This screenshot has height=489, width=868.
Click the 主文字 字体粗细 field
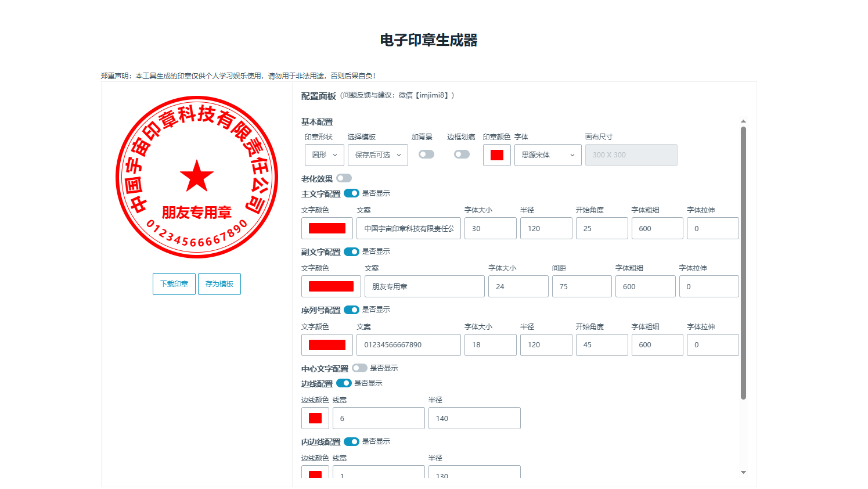coord(657,228)
